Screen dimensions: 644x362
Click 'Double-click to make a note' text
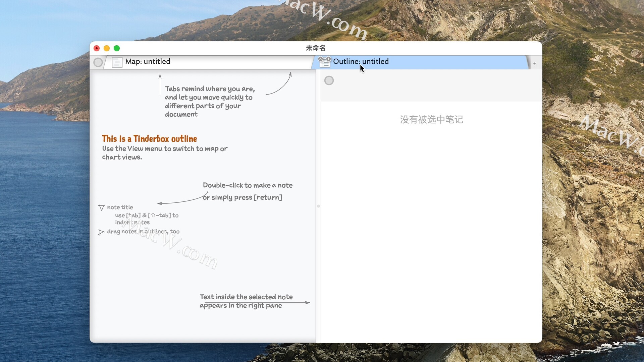[248, 185]
